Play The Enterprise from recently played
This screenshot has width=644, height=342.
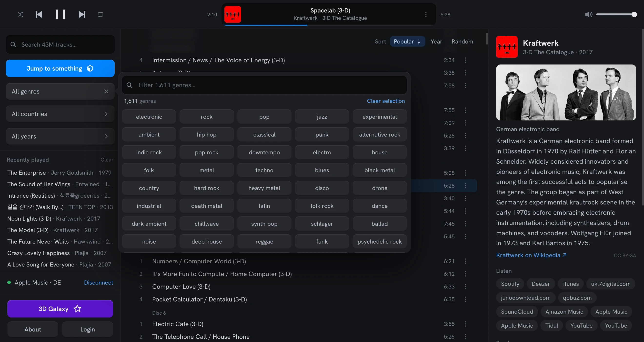60,172
